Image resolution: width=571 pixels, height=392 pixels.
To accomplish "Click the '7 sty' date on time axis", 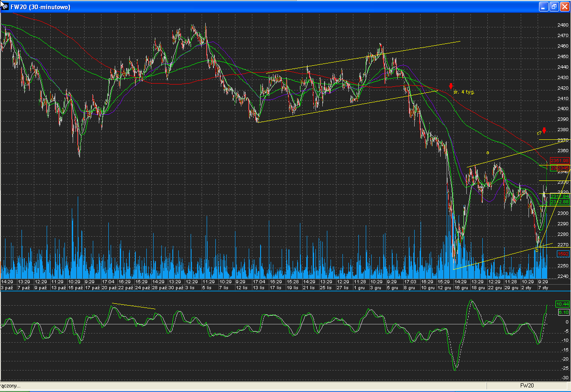I will (x=544, y=288).
